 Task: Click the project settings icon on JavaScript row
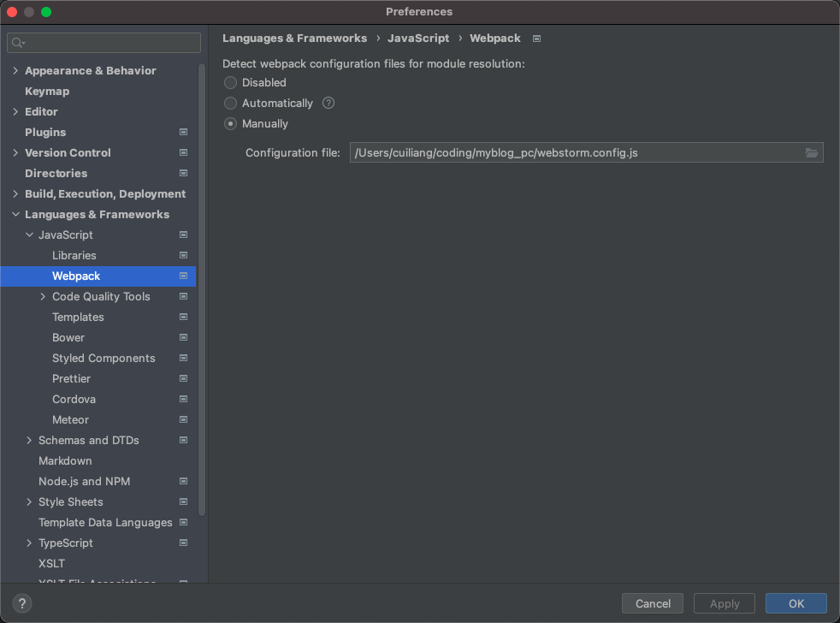[x=183, y=234]
